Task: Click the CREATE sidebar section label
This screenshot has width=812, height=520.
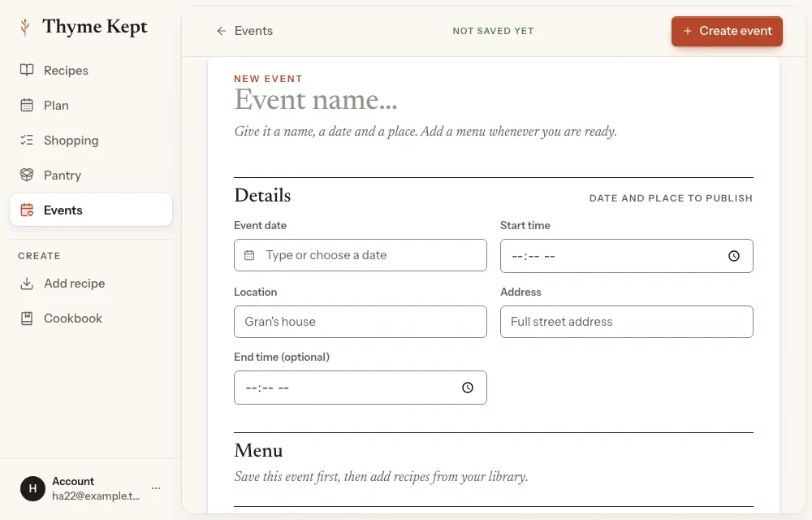Action: (39, 256)
